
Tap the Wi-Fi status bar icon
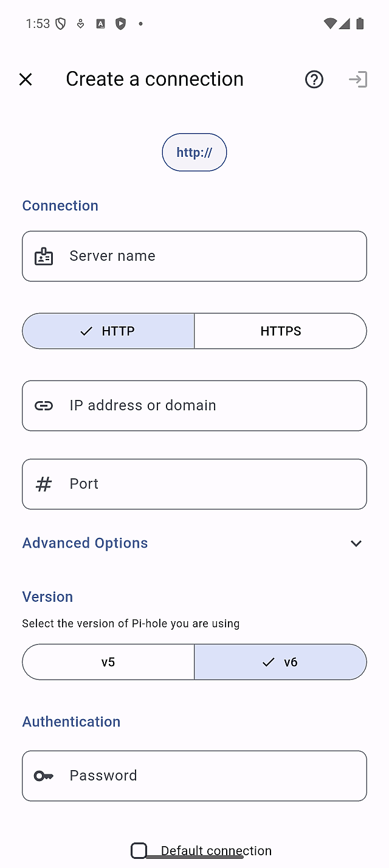[330, 24]
